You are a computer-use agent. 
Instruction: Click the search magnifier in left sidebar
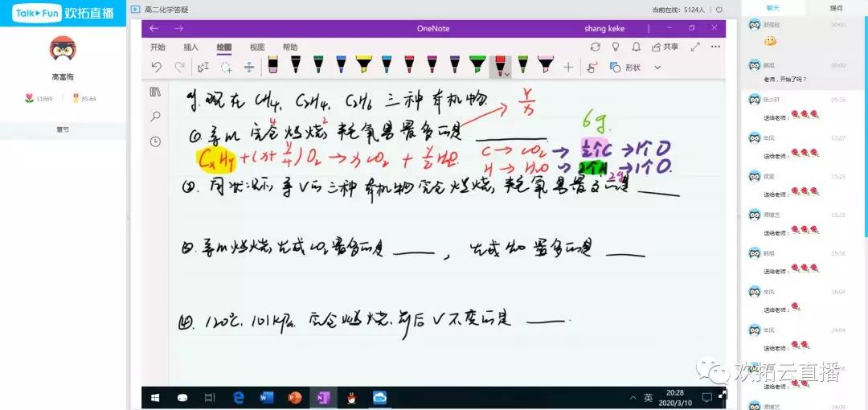click(x=155, y=117)
